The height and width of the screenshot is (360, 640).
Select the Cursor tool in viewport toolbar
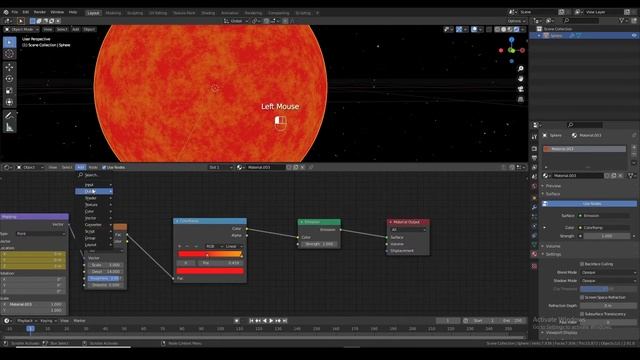point(10,54)
